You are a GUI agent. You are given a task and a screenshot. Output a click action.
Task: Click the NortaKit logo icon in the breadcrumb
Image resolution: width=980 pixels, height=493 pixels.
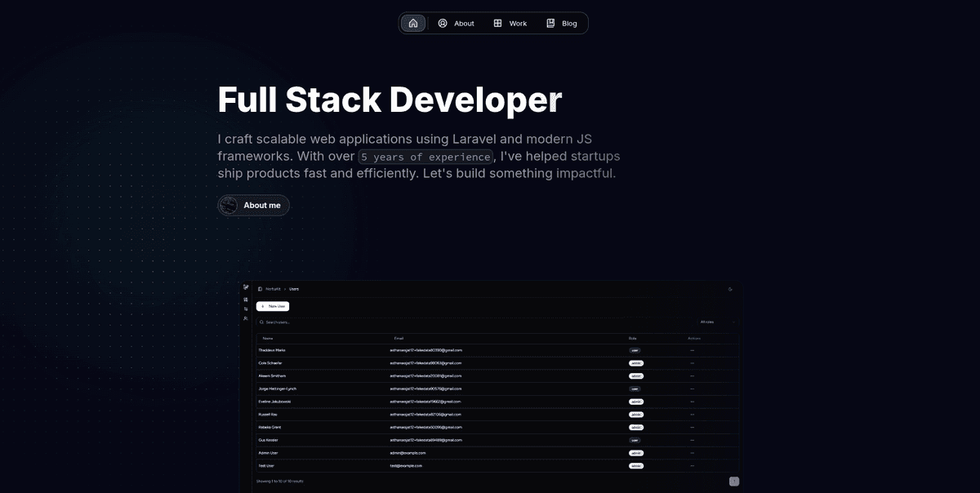pos(260,289)
